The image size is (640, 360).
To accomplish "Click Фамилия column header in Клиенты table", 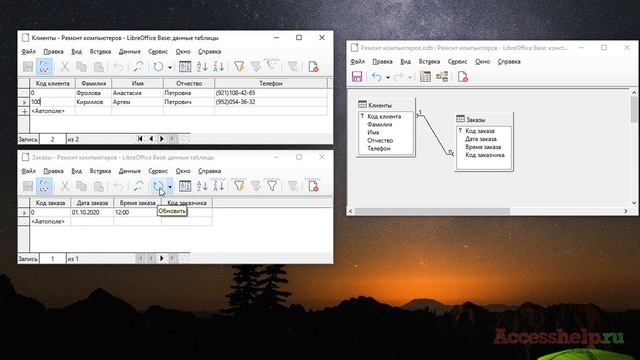I will coord(93,83).
